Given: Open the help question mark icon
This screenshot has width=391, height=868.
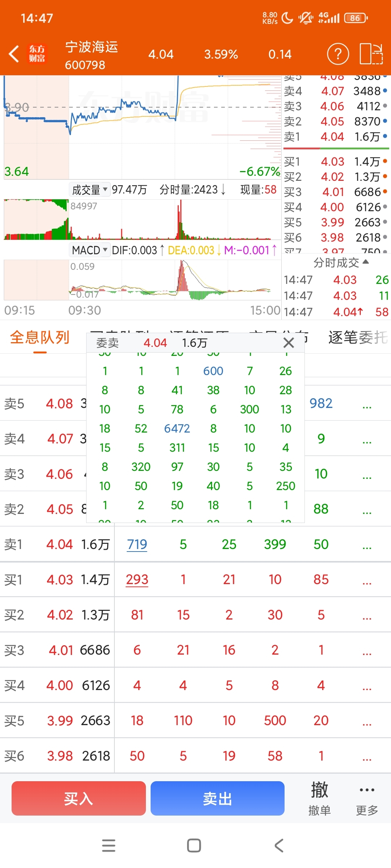Looking at the screenshot, I should (338, 54).
